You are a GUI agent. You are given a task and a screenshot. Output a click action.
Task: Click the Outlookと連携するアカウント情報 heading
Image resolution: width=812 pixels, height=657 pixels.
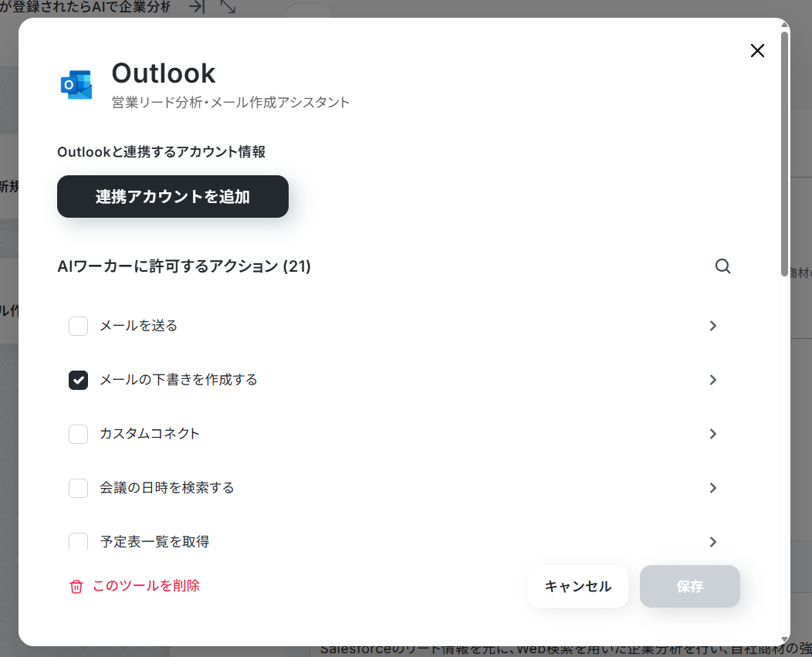tap(161, 152)
